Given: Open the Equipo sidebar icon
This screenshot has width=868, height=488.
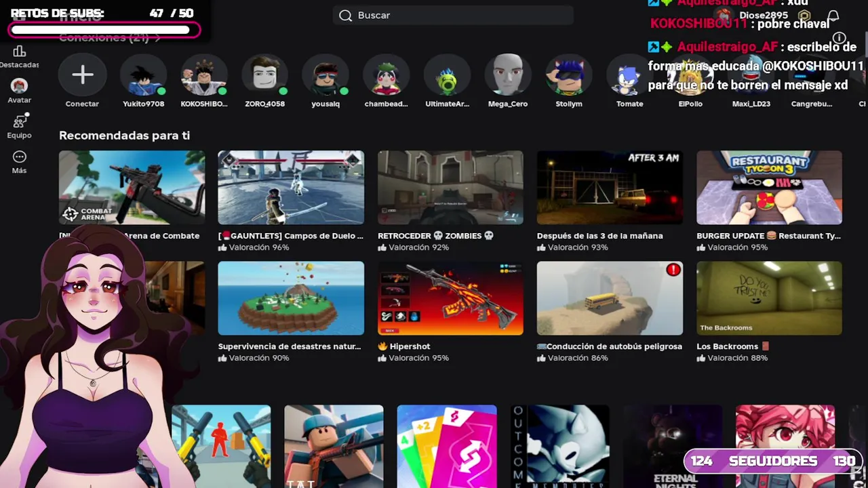Looking at the screenshot, I should (x=19, y=121).
